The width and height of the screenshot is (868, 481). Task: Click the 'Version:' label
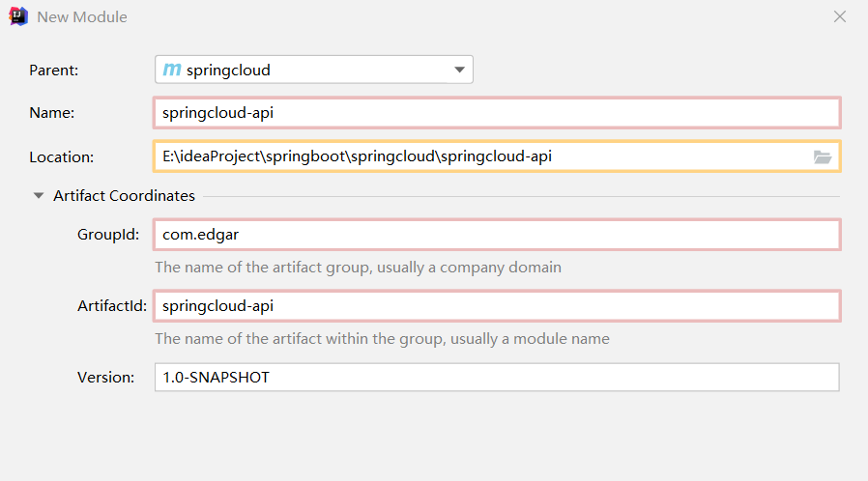tap(105, 378)
